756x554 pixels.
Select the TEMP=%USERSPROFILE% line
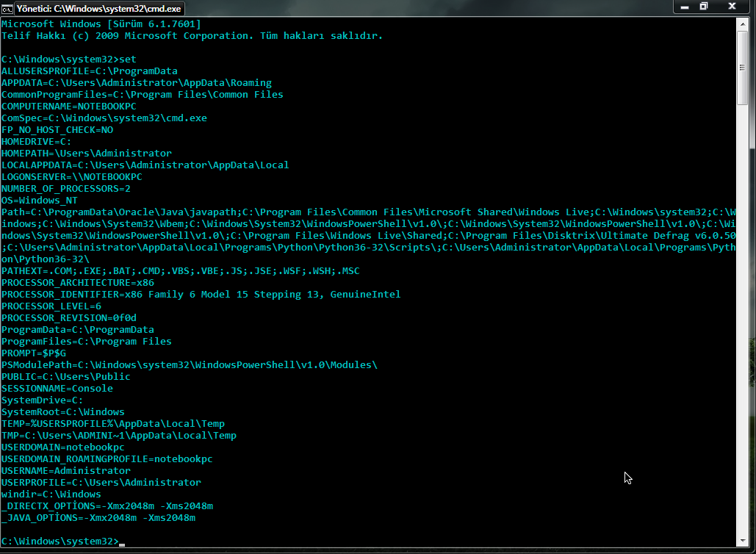(x=113, y=424)
